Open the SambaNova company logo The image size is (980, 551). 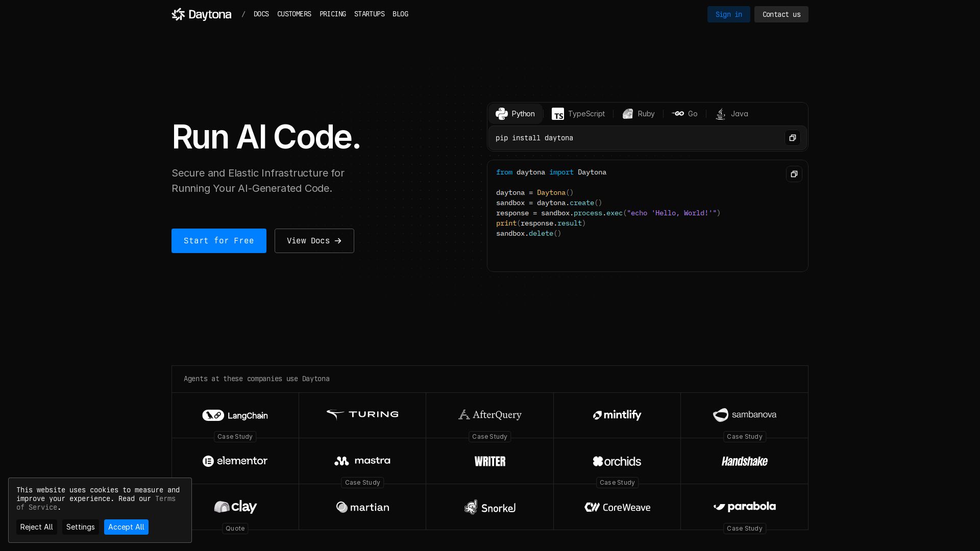(744, 415)
